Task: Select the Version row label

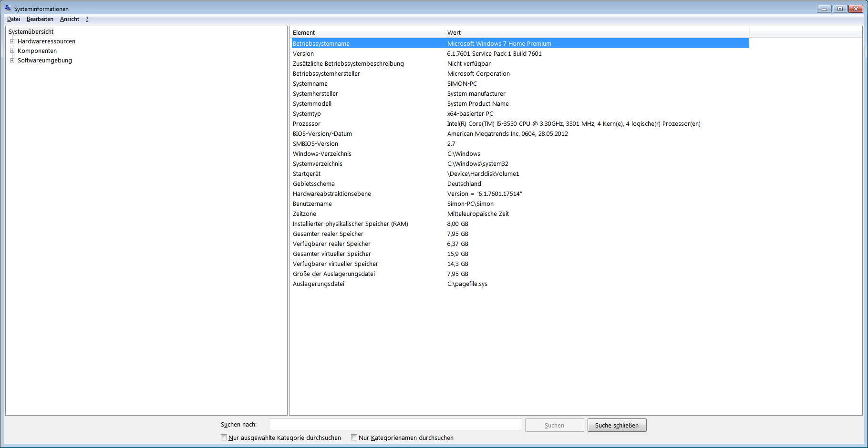Action: click(303, 53)
